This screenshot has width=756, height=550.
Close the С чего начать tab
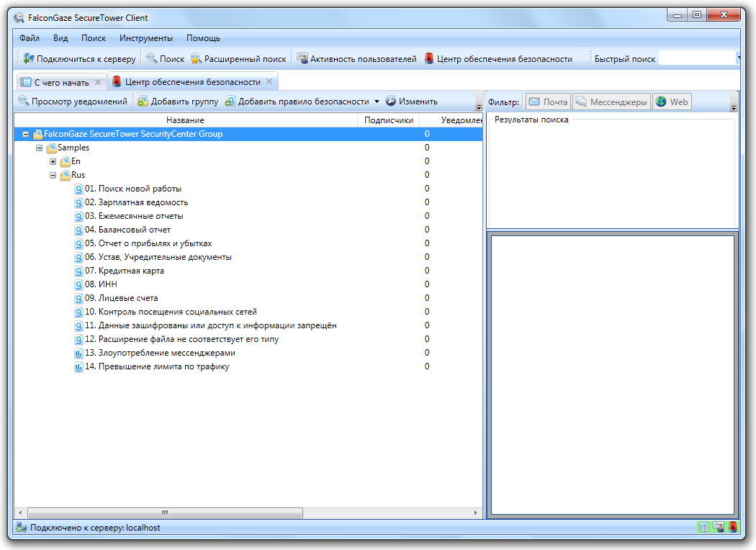click(x=98, y=82)
